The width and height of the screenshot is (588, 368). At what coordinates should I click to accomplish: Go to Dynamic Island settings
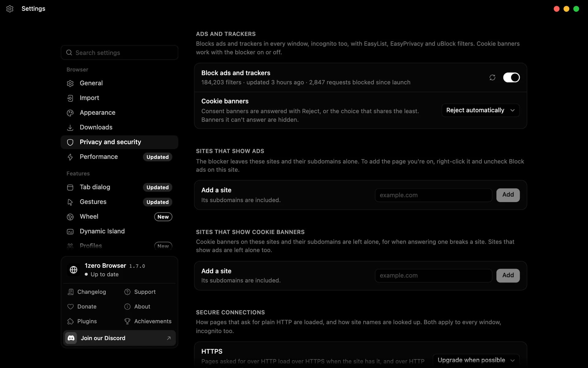pyautogui.click(x=119, y=231)
